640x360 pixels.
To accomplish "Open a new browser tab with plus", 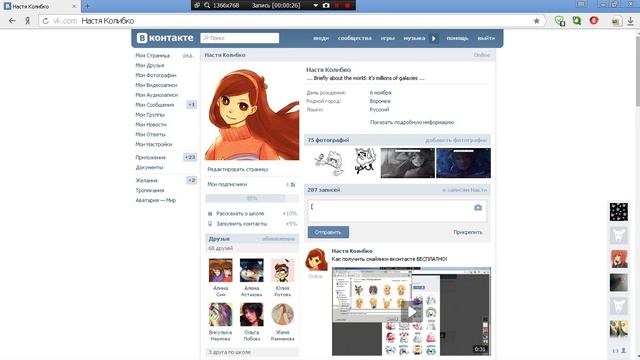I will coord(87,6).
